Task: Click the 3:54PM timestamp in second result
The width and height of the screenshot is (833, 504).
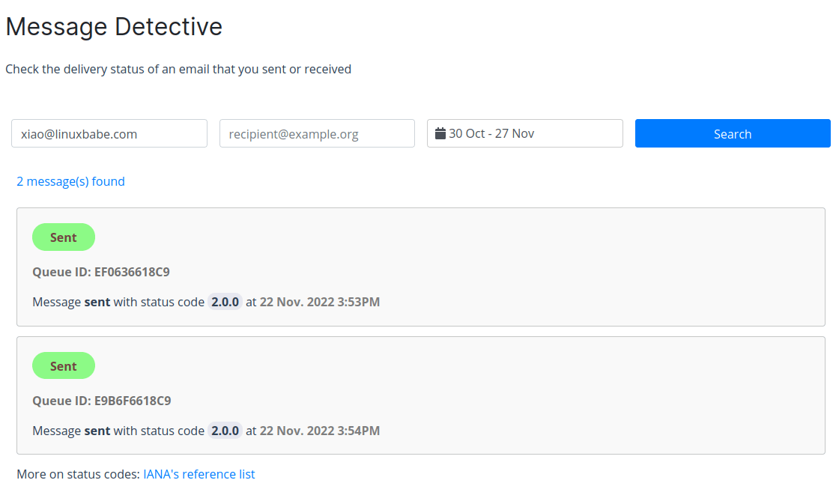Action: (359, 431)
